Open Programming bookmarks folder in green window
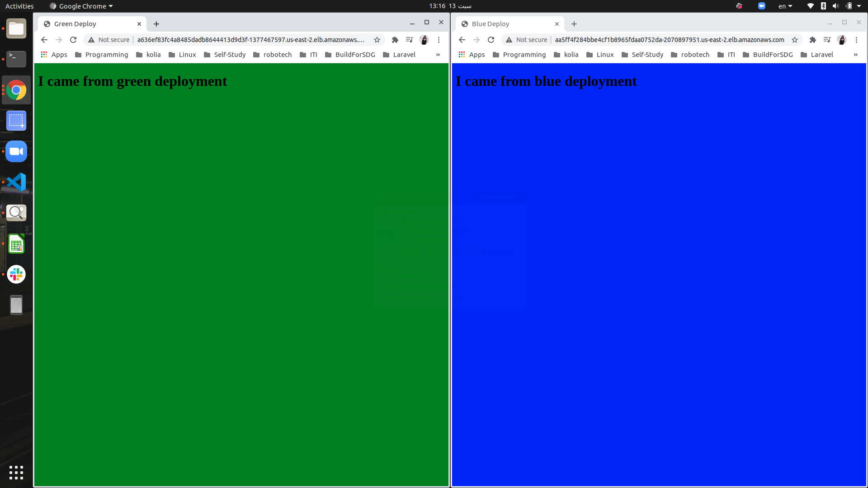Screen dimensions: 868x488 [x=102, y=55]
